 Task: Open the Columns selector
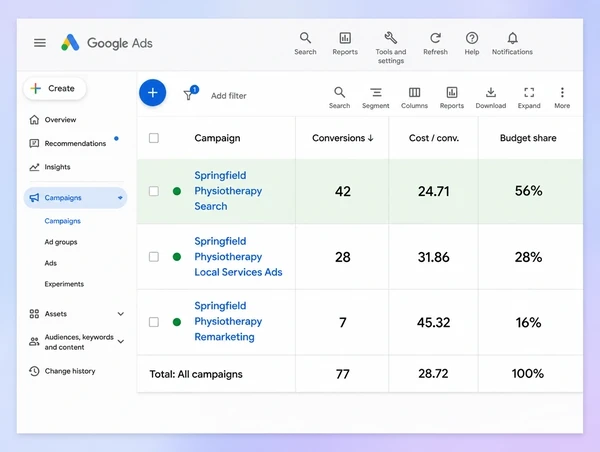click(x=414, y=98)
